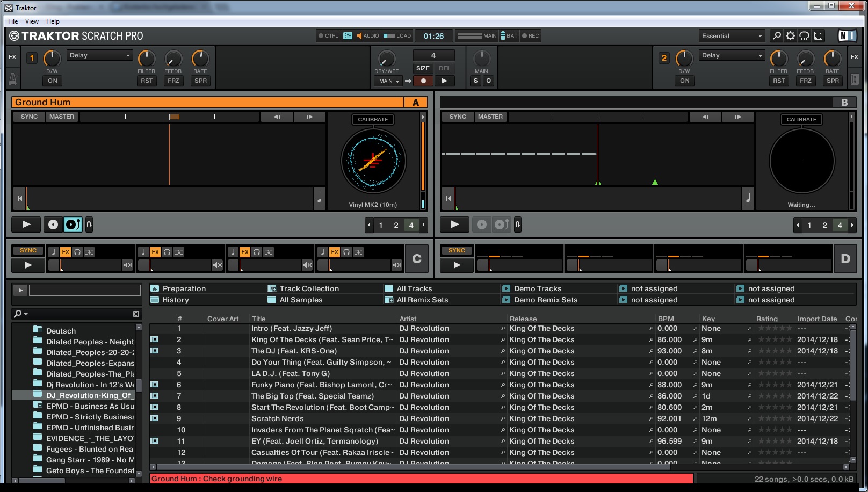Open FX unit 1 Delay effect dropdown
The height and width of the screenshot is (492, 868).
coord(100,55)
